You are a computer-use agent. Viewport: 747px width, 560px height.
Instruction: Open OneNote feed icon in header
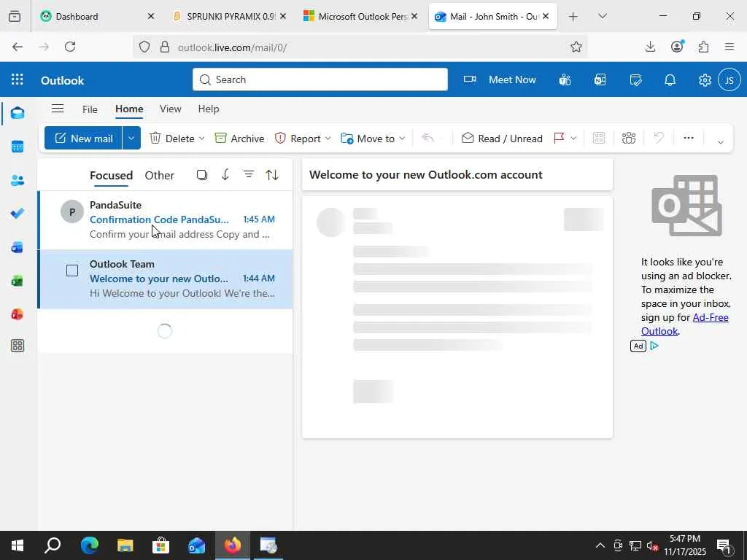pyautogui.click(x=600, y=79)
